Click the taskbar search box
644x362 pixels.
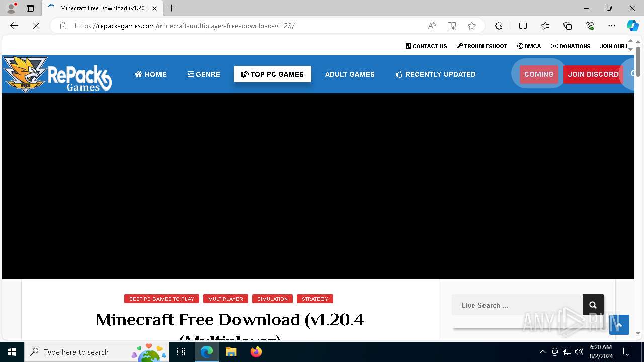pos(97,352)
